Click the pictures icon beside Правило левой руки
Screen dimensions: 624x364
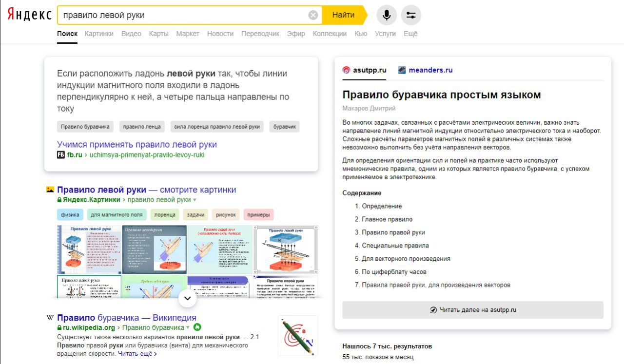point(50,190)
